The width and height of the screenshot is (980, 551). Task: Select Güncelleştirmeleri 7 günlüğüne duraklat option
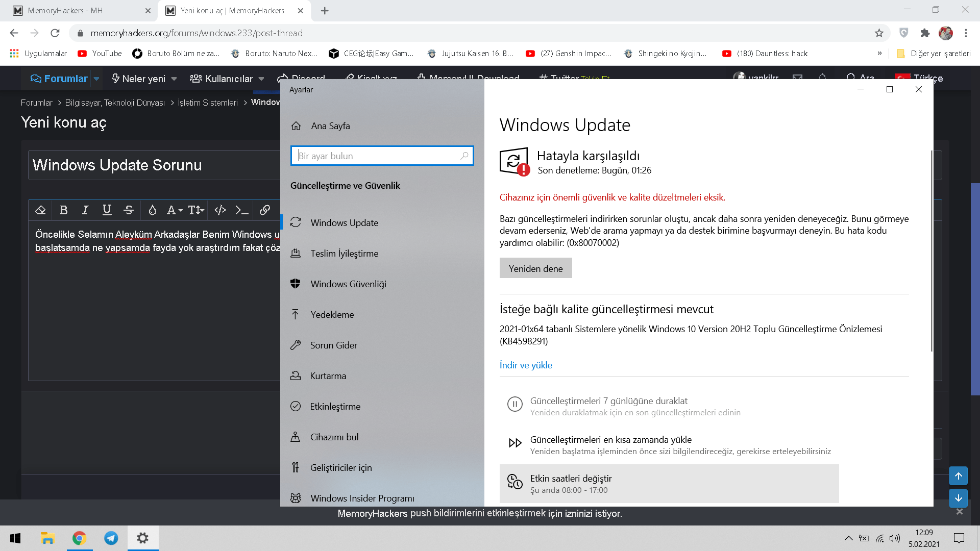point(669,406)
